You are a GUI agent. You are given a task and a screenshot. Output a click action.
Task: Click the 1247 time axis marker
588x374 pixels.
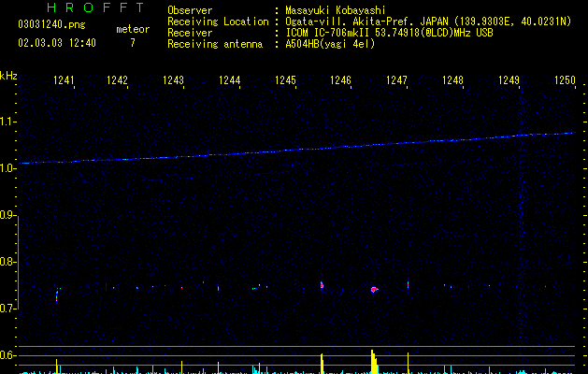396,80
